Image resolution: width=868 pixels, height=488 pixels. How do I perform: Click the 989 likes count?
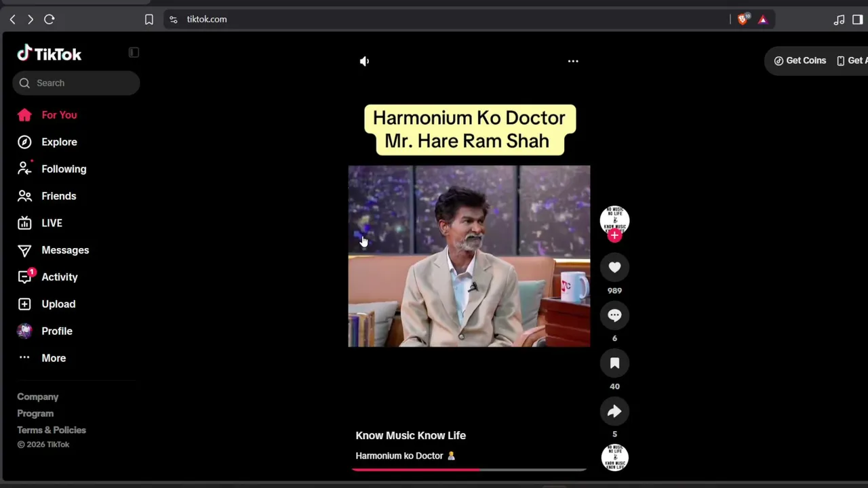(614, 290)
